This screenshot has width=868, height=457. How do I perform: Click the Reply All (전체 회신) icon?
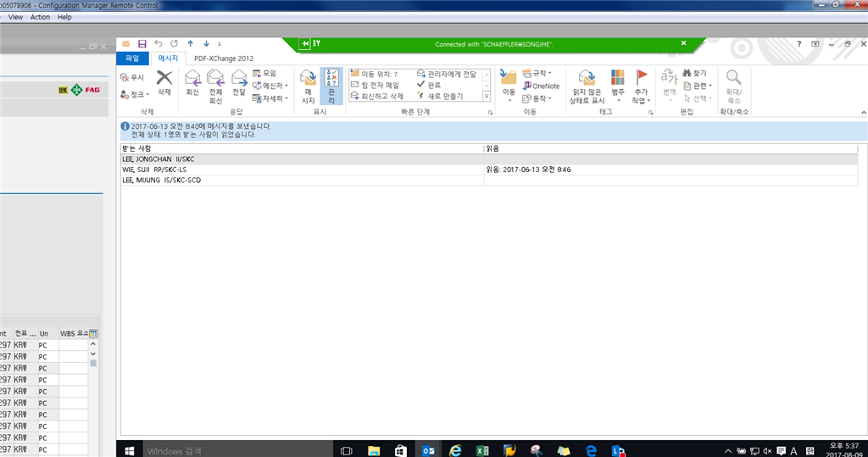pyautogui.click(x=215, y=77)
